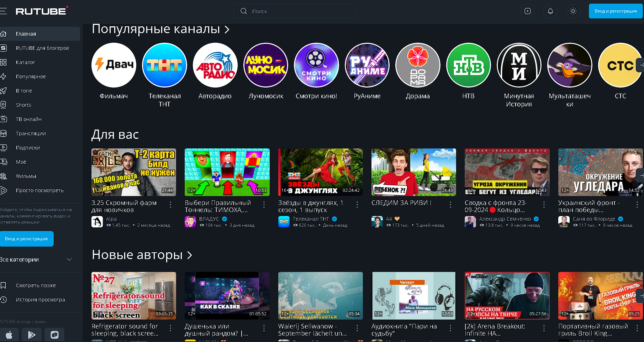Open 'Shorts' in sidebar
The width and height of the screenshot is (644, 342).
[39, 105]
